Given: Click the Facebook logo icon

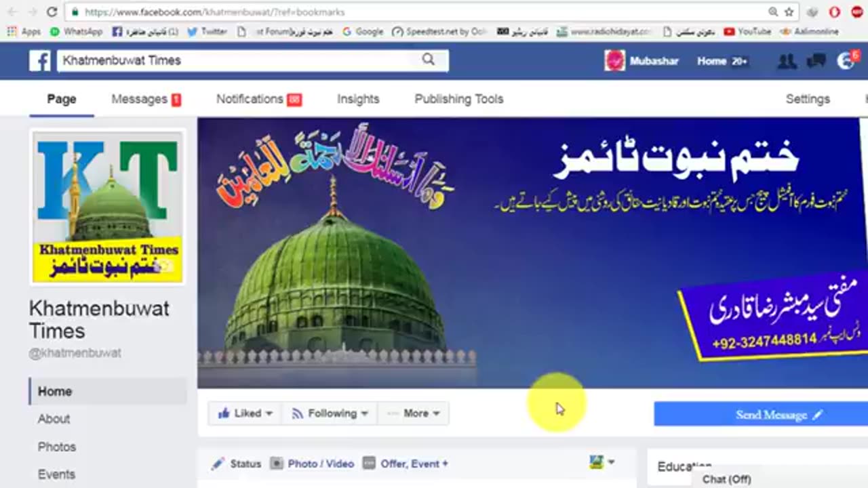Looking at the screenshot, I should (39, 61).
